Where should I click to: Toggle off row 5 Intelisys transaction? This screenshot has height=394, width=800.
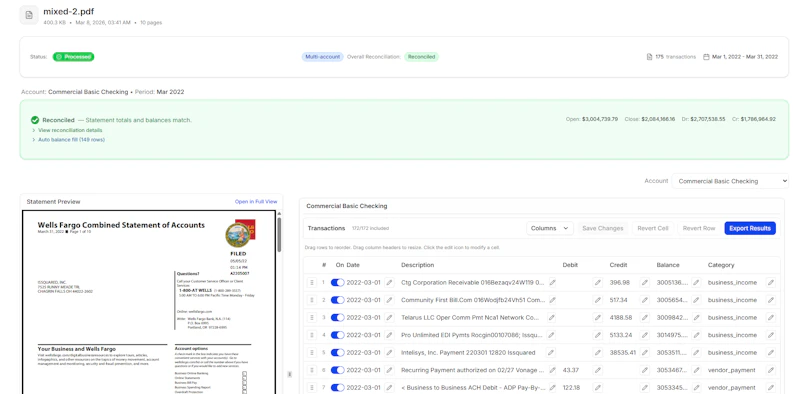point(337,353)
